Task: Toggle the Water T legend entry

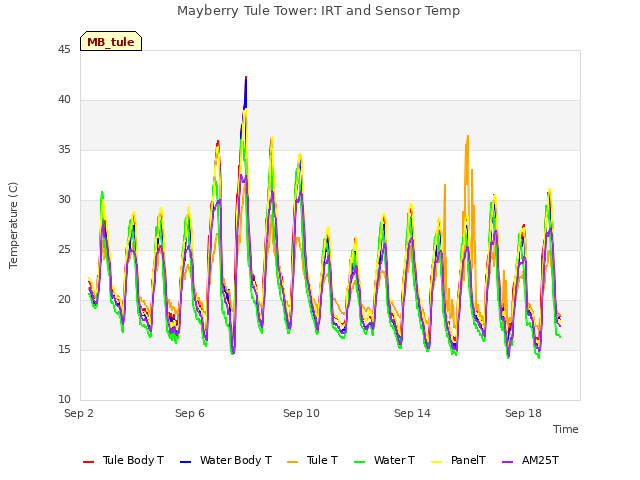Action: click(384, 460)
